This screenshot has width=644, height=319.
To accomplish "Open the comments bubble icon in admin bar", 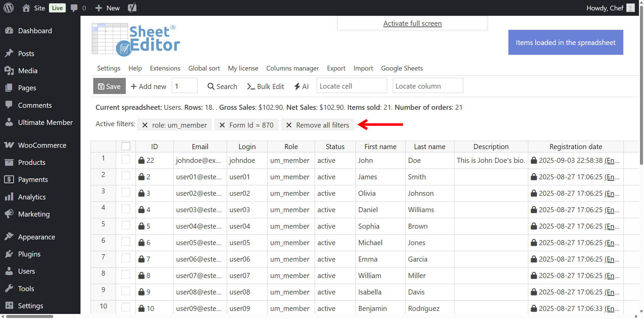I will coord(74,8).
